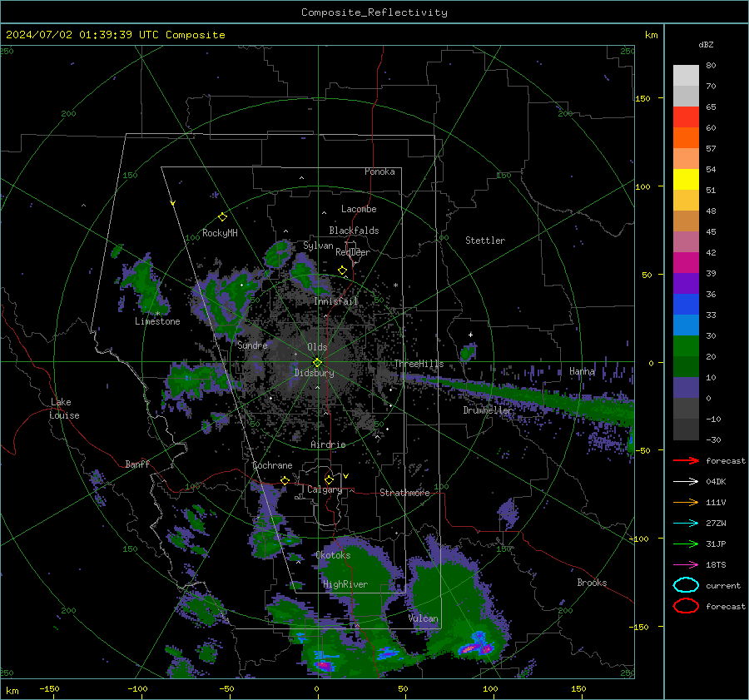Click the Vulcan town label
The width and height of the screenshot is (749, 700).
tap(424, 618)
